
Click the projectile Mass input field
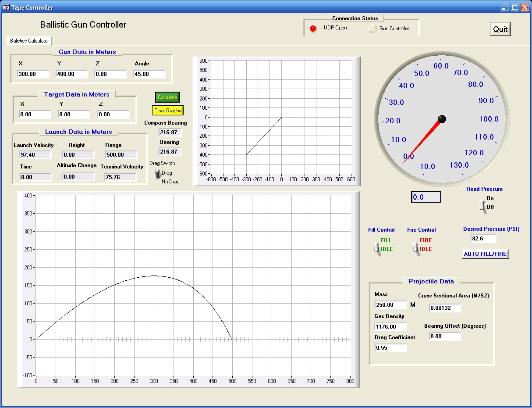(390, 305)
